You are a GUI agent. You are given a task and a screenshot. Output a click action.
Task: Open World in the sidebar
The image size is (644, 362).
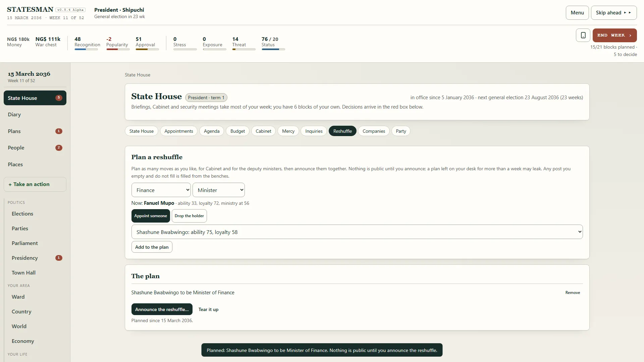click(37, 326)
